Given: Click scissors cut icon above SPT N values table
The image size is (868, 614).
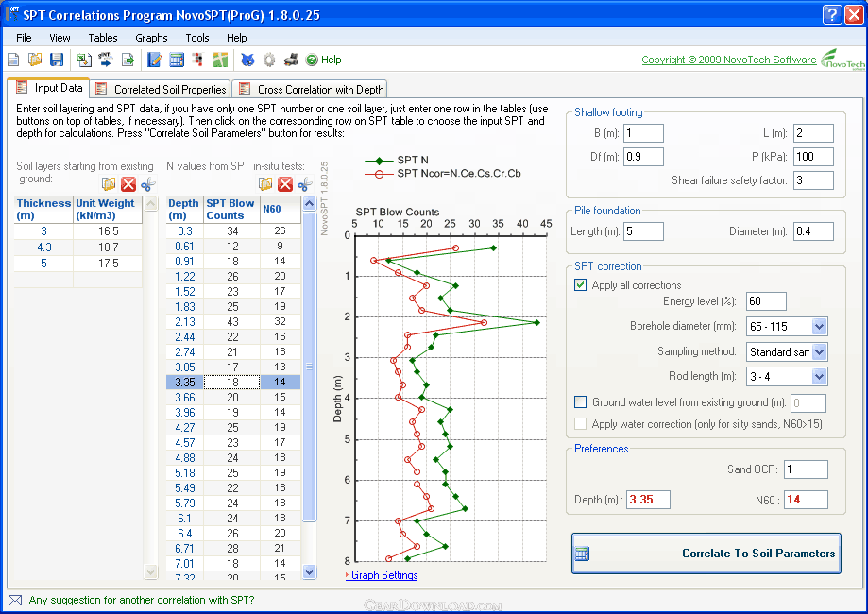Looking at the screenshot, I should tap(304, 184).
